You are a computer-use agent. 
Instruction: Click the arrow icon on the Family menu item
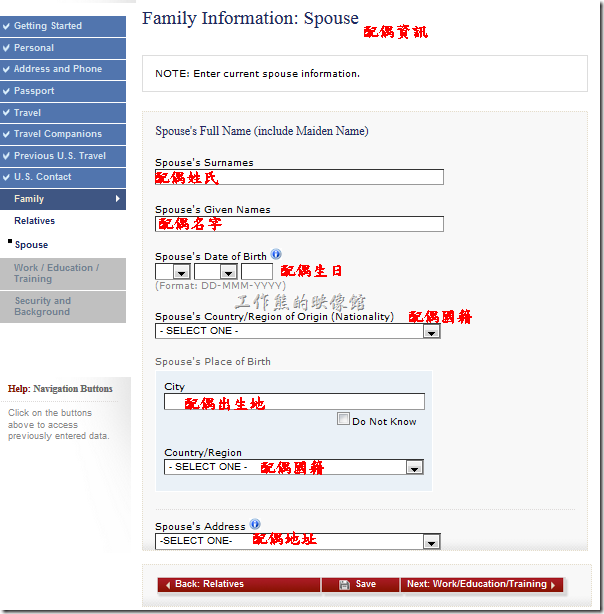point(118,199)
